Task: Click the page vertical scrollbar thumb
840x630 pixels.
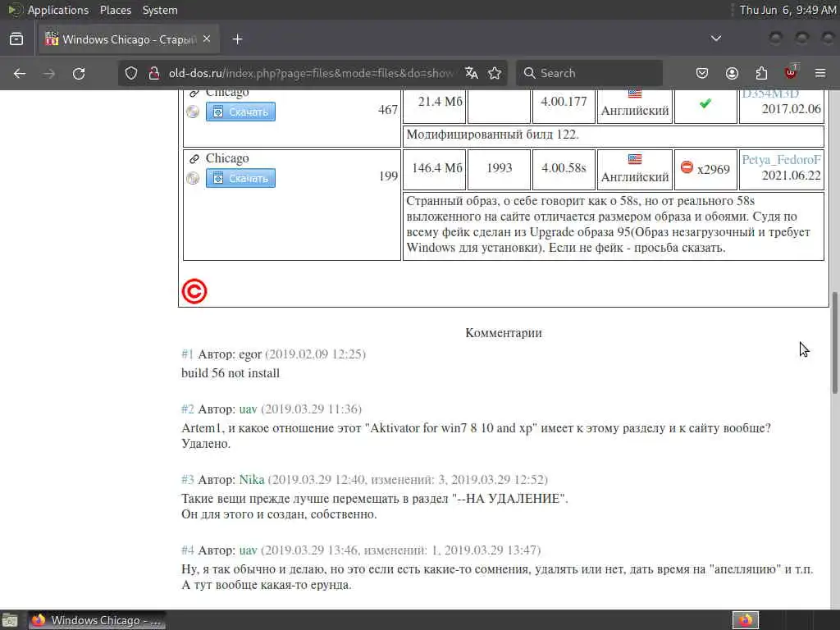Action: (834, 343)
